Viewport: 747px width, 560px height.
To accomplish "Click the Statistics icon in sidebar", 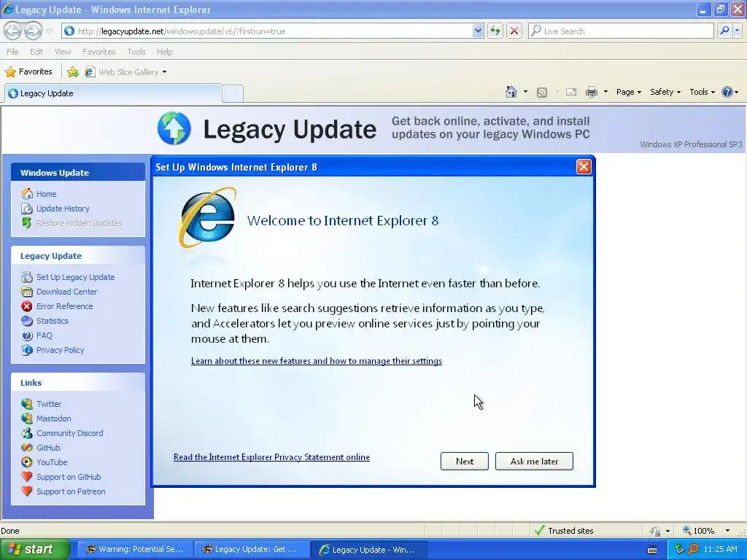I will [x=27, y=321].
